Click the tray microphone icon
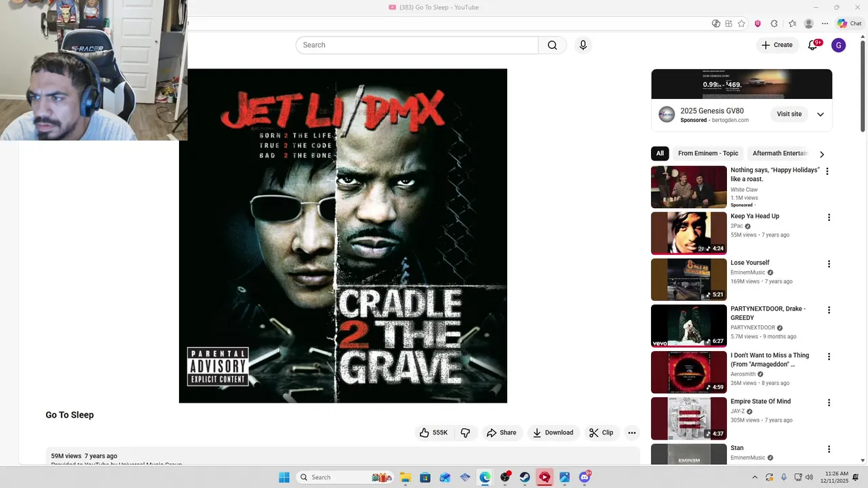Image resolution: width=868 pixels, height=488 pixels. 784,477
